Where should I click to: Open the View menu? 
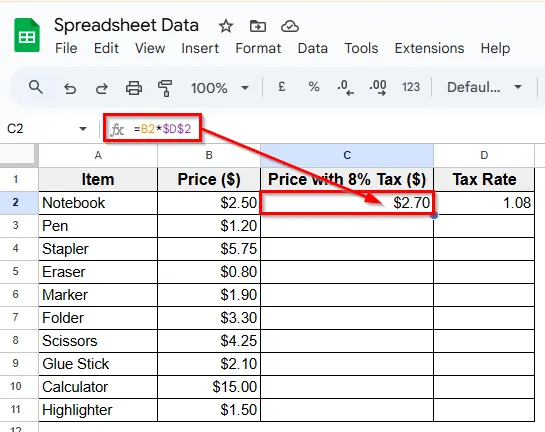tap(150, 48)
